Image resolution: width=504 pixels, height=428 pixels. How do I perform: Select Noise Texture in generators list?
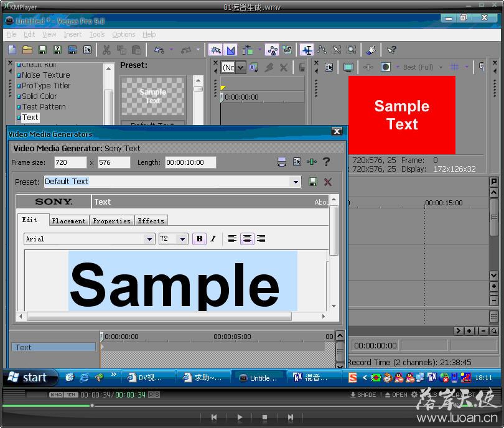pos(45,75)
